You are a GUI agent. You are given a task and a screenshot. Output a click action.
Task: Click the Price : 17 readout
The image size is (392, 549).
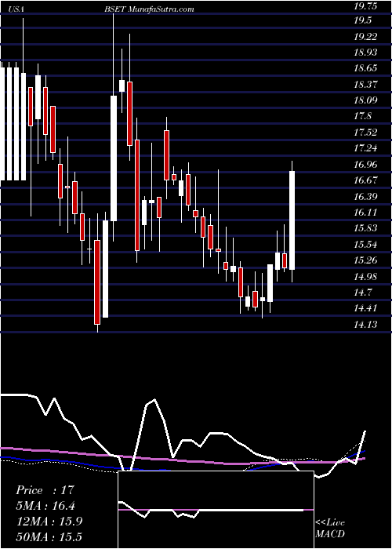(x=45, y=490)
